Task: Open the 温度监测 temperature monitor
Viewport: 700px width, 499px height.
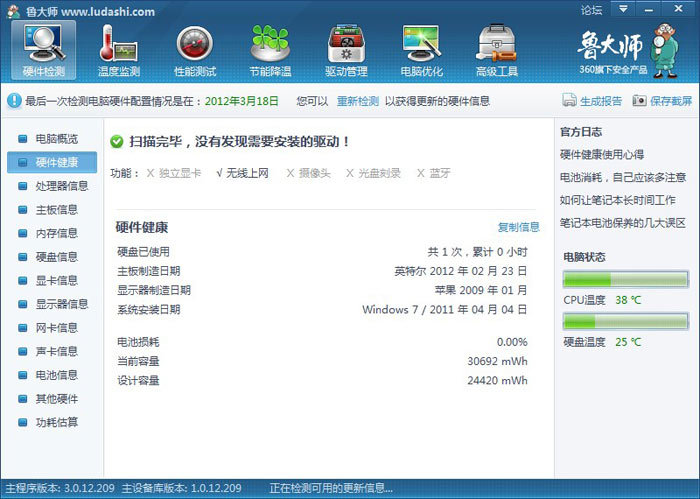Action: coord(119,50)
